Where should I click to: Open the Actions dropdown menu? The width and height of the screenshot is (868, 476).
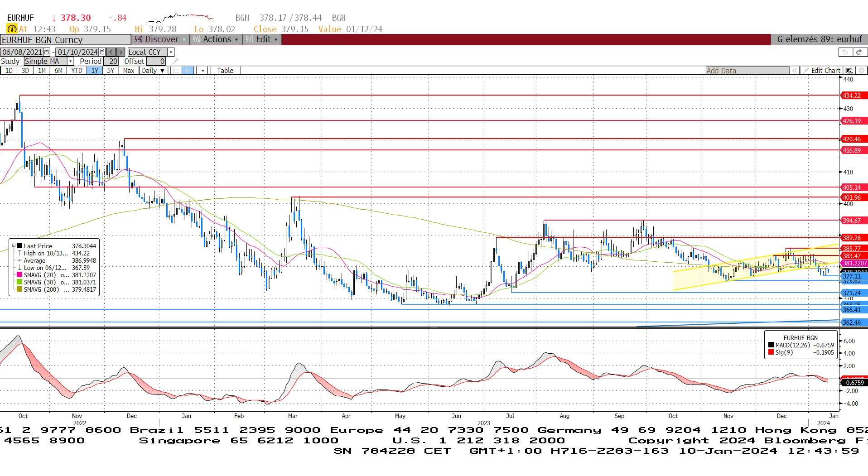[x=216, y=39]
